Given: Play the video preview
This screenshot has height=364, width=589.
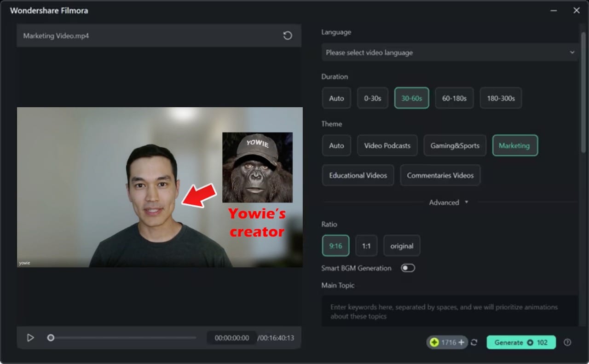Looking at the screenshot, I should 30,338.
